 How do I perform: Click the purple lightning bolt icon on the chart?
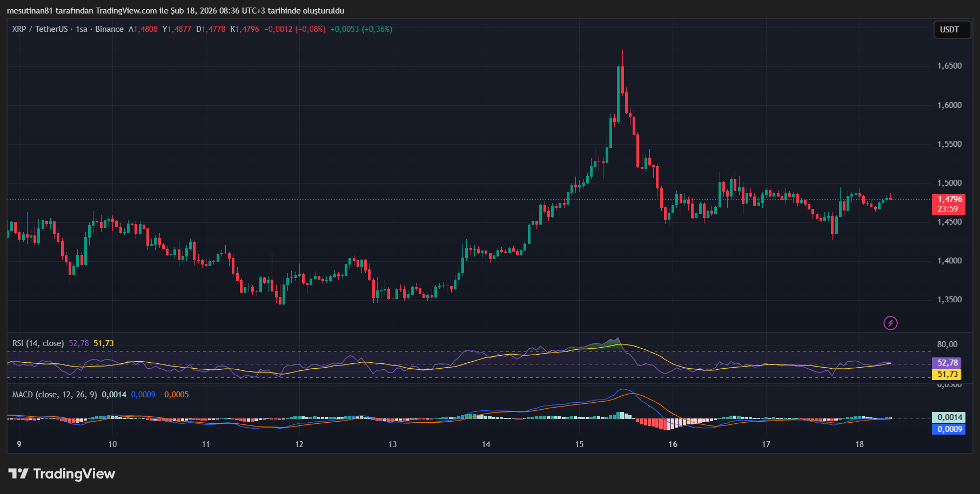point(890,323)
